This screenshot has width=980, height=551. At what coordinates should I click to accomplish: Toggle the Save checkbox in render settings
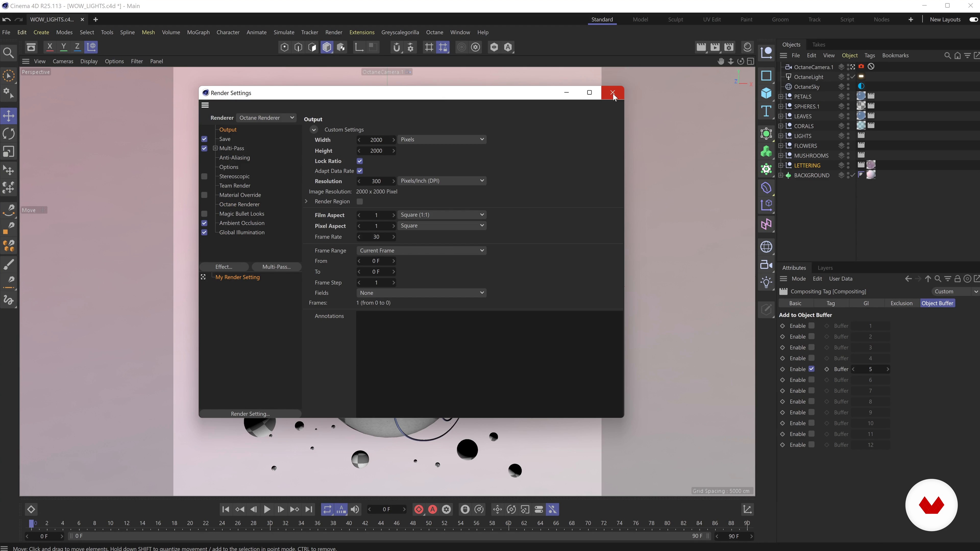pyautogui.click(x=204, y=139)
